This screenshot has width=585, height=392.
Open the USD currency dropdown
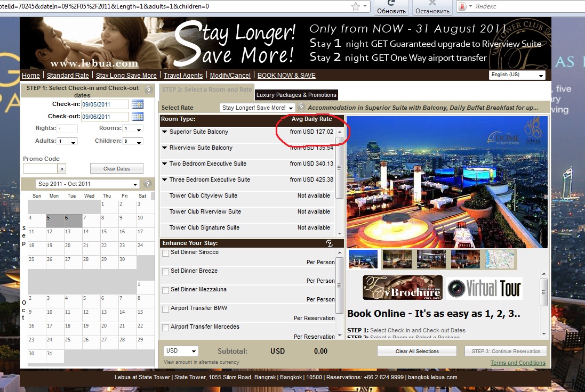(x=181, y=351)
